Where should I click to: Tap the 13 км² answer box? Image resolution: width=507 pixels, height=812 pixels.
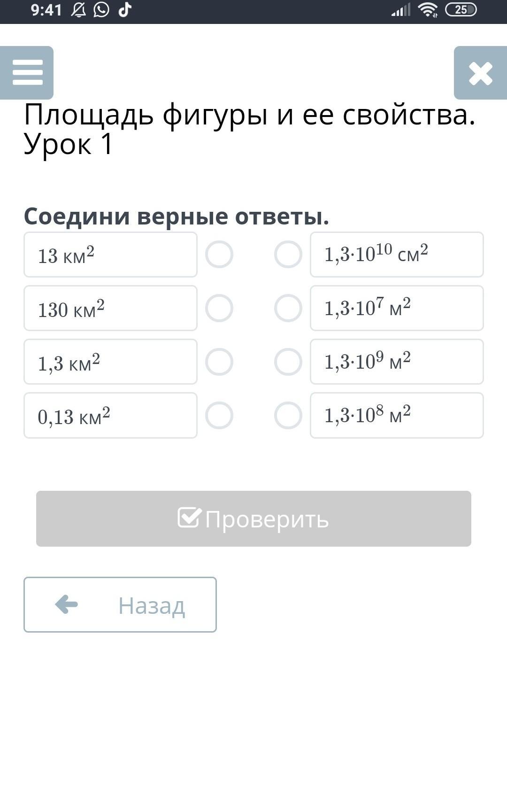click(110, 255)
